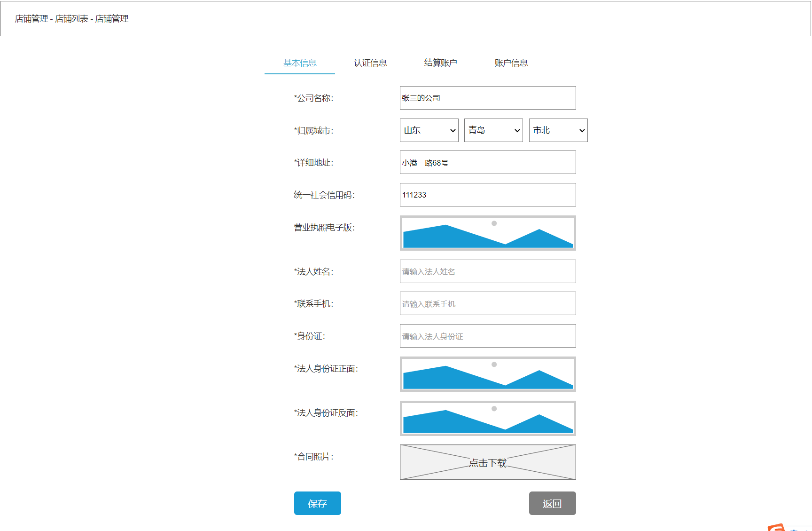The width and height of the screenshot is (812, 531).
Task: Click the 联系手机 input field
Action: click(x=488, y=303)
